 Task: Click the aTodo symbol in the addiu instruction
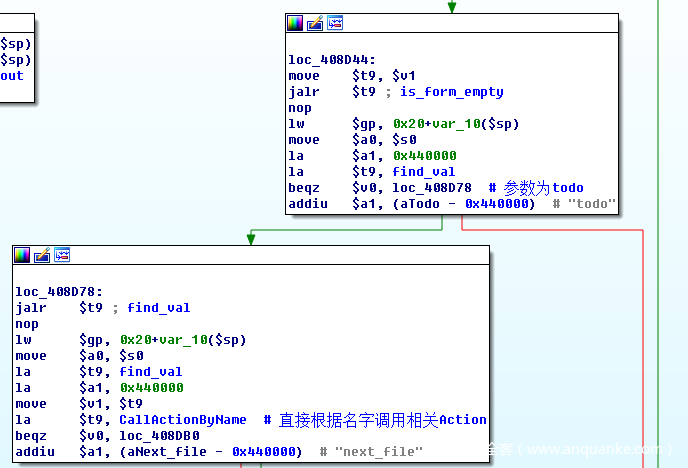click(x=417, y=204)
